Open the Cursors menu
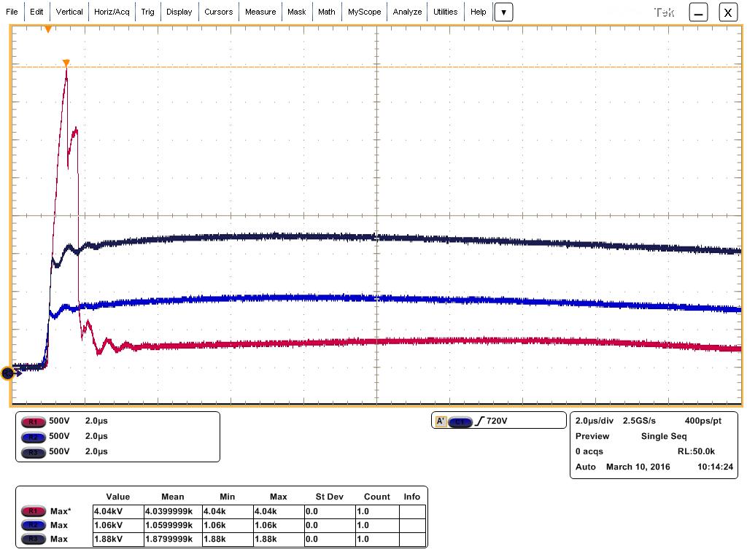 218,12
